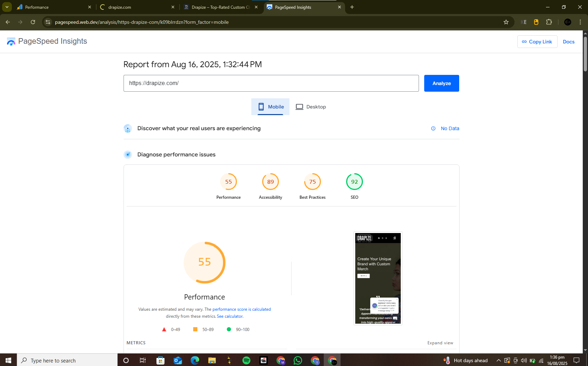Click the KE extension icon
This screenshot has width=588, height=366.
click(524, 22)
